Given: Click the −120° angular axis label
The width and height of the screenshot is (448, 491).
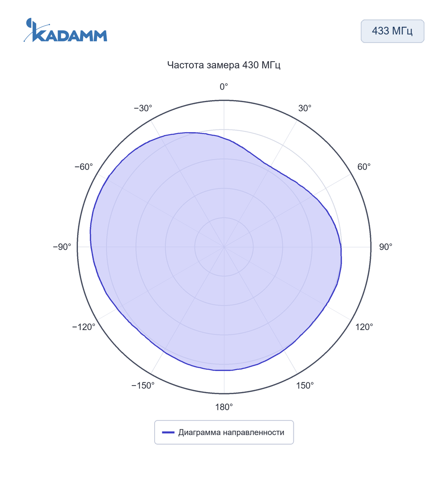Looking at the screenshot, I should tap(84, 327).
